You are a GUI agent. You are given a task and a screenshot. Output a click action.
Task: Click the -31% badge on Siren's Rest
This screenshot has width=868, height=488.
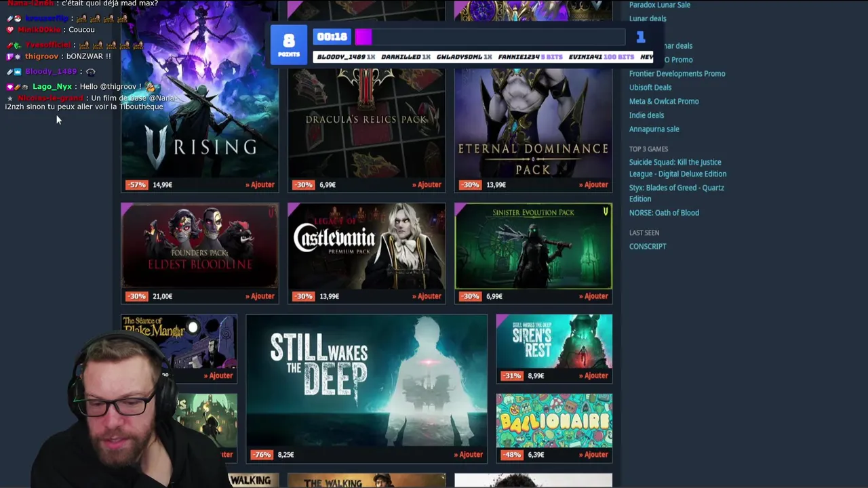tap(512, 375)
